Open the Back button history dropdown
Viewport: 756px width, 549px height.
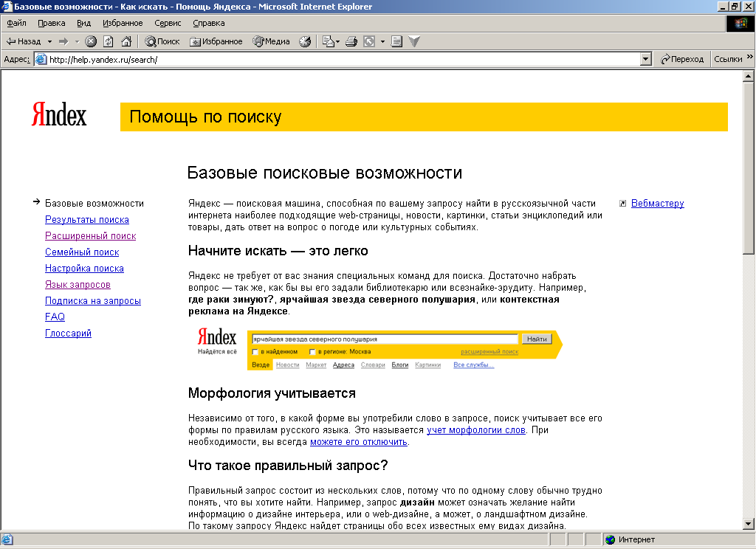point(49,41)
